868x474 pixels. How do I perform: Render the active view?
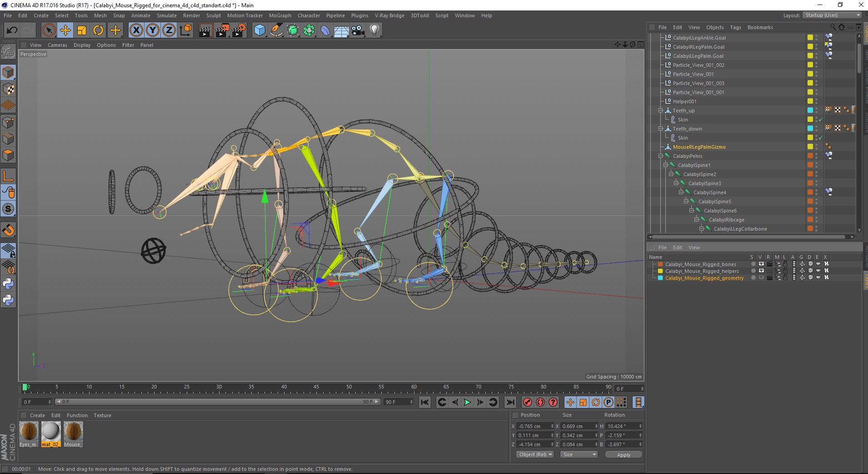pos(205,30)
